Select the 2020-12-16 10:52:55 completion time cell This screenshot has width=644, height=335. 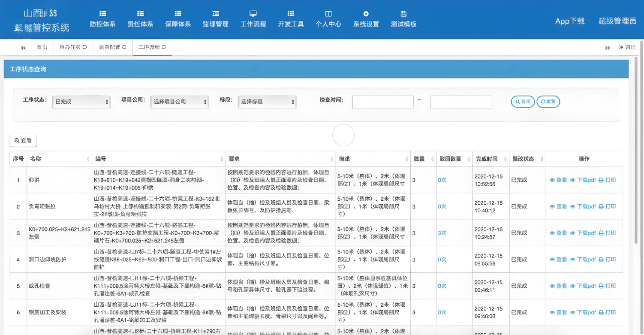tap(491, 180)
